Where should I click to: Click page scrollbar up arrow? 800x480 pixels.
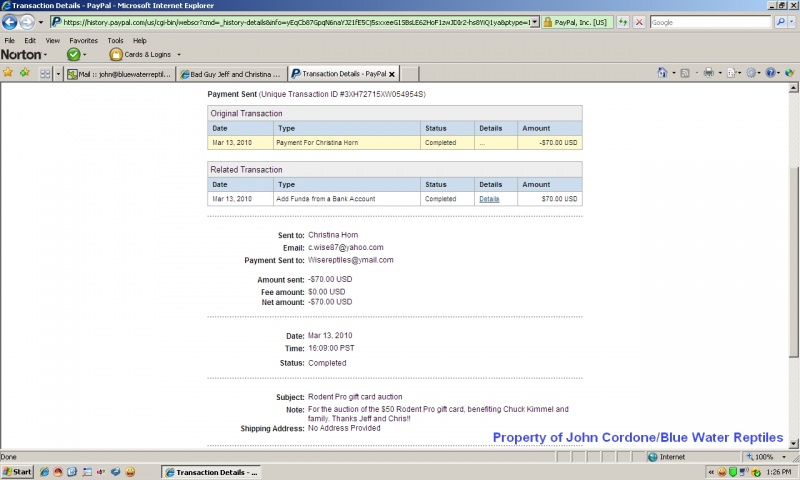[x=793, y=88]
